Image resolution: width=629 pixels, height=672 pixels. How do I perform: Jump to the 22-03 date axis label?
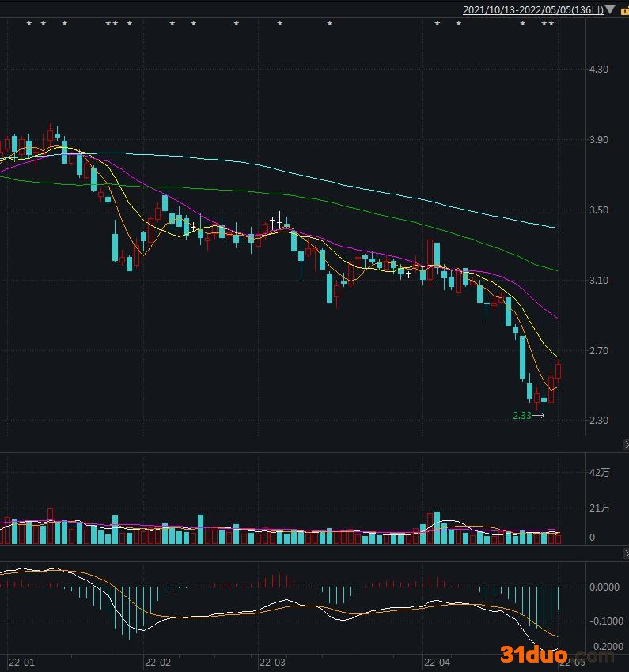(272, 662)
